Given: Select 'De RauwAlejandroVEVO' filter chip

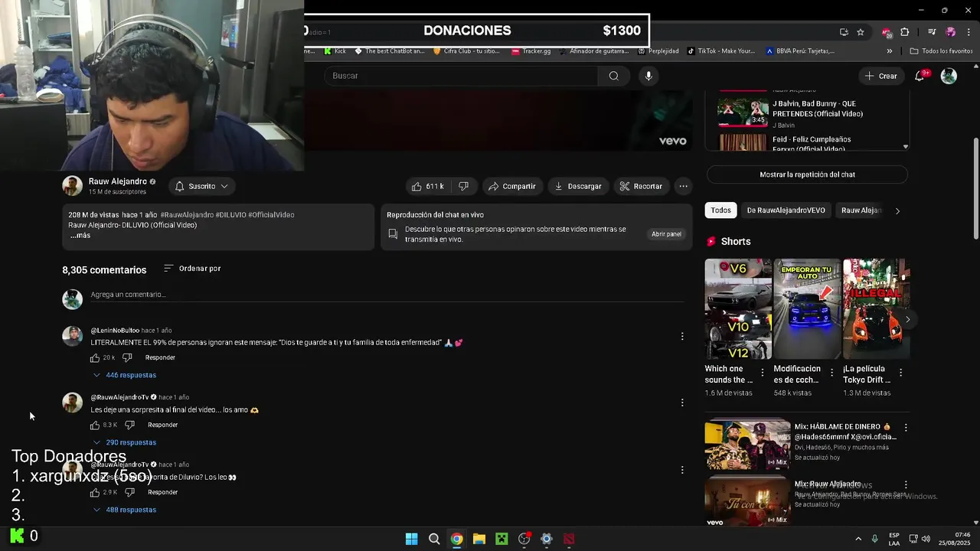Looking at the screenshot, I should click(x=786, y=210).
